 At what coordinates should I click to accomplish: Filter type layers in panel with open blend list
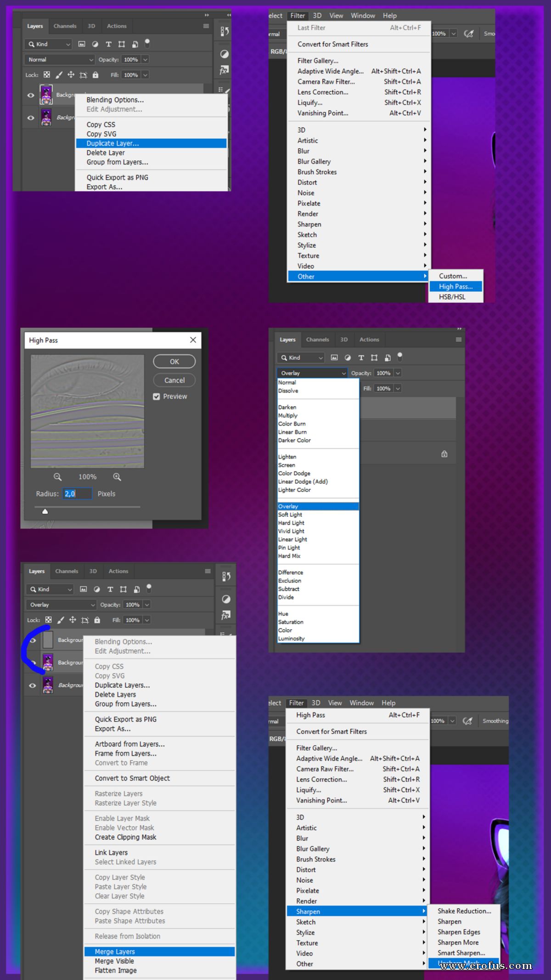coord(361,357)
